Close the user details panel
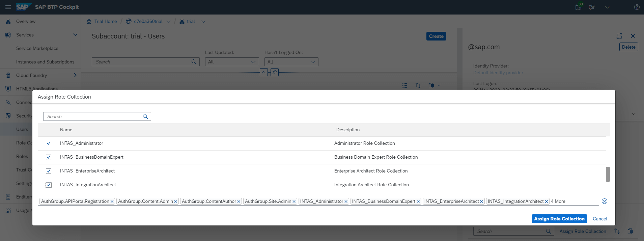Viewport: 644px width, 241px height. (633, 36)
